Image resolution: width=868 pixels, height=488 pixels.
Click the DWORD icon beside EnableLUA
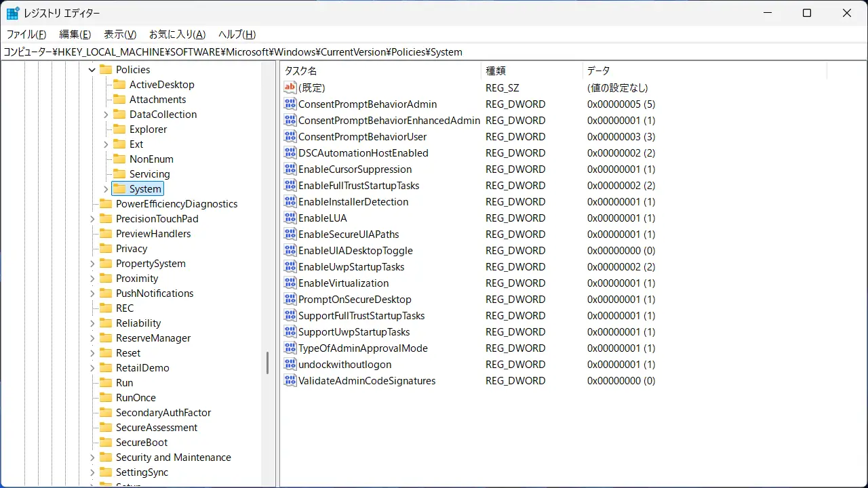pos(290,218)
